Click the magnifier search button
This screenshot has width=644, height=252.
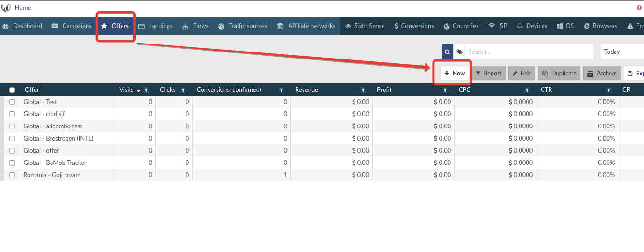pos(448,52)
